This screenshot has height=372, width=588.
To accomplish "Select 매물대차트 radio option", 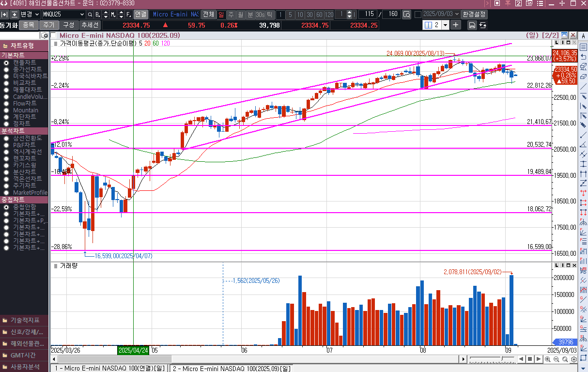I will pos(6,90).
